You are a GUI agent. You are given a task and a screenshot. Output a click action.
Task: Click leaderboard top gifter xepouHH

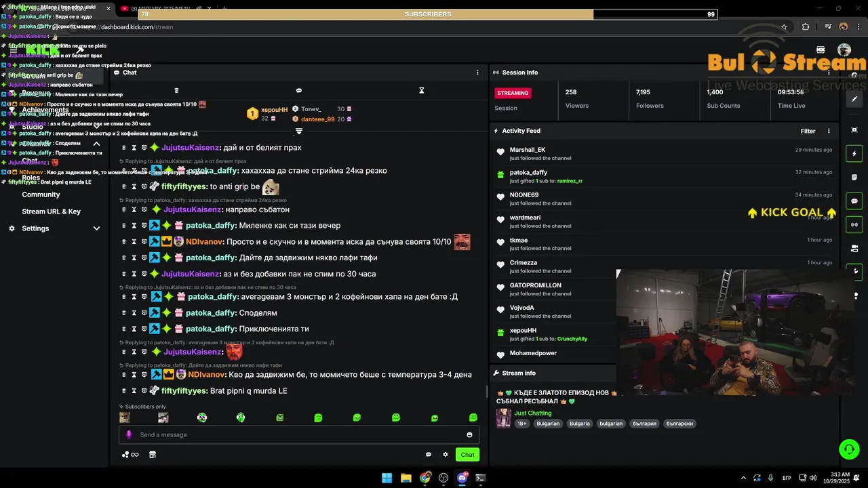274,110
